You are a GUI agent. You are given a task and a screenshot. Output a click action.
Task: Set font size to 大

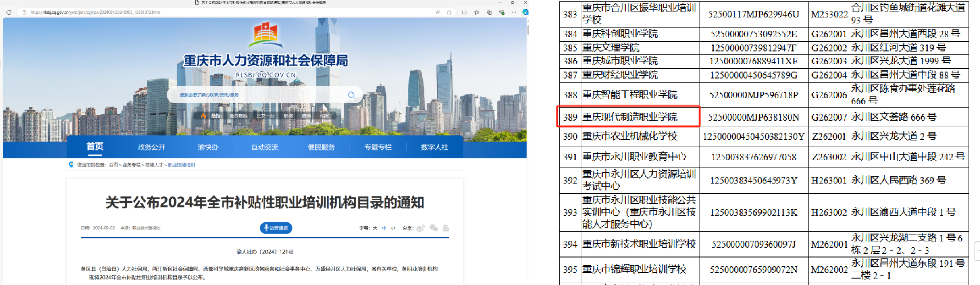tap(375, 228)
